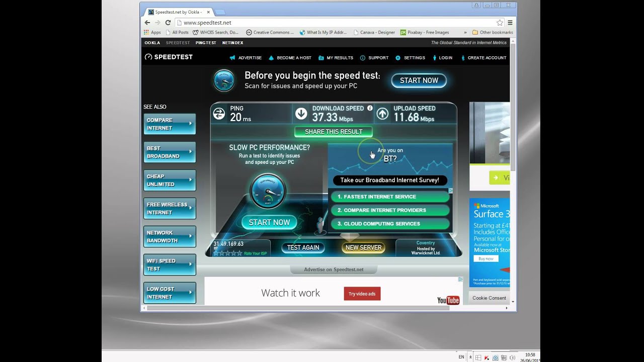Expand the hidden bookmarks overflow chevron
This screenshot has height=362, width=644.
465,32
